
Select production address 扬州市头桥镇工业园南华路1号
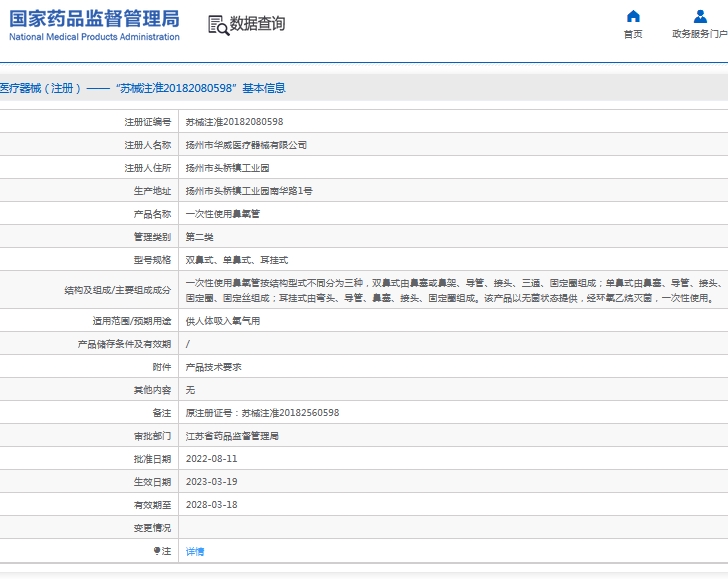click(249, 191)
